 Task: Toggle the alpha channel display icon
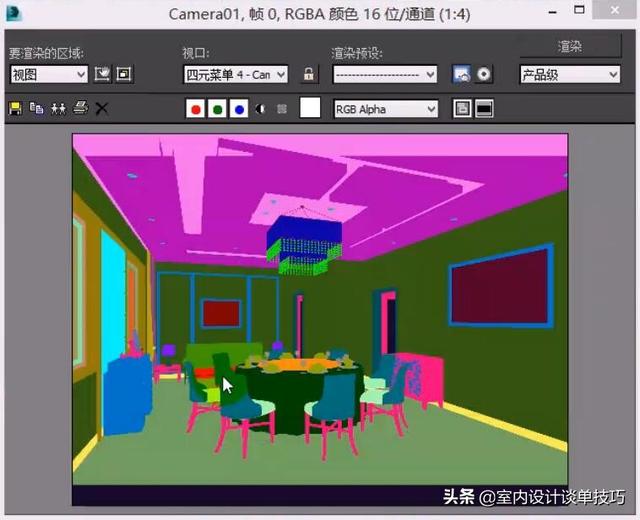(x=260, y=109)
